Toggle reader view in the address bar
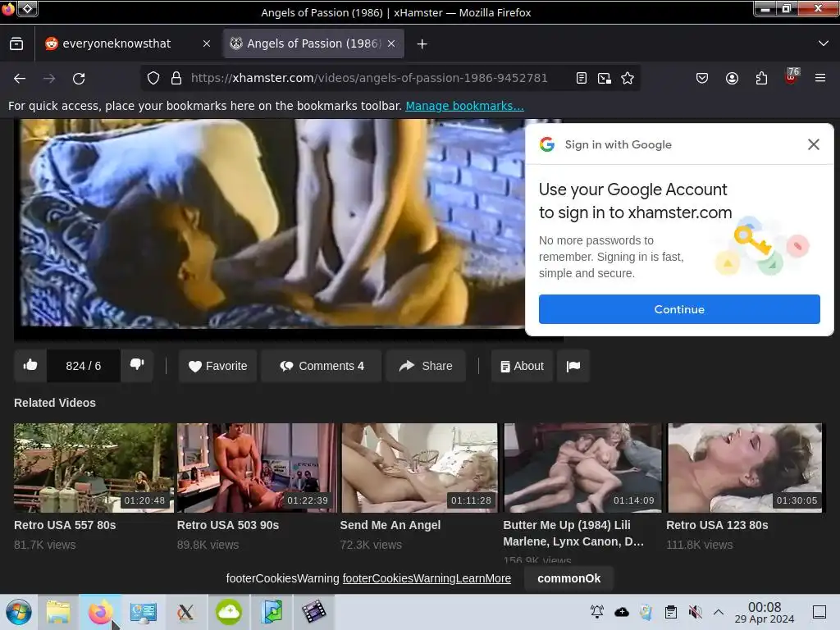 coord(582,78)
